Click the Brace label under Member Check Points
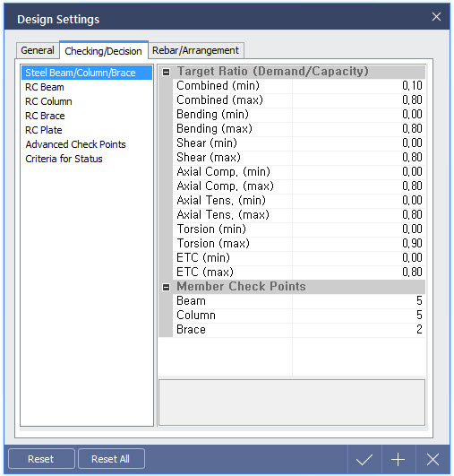 [x=191, y=329]
